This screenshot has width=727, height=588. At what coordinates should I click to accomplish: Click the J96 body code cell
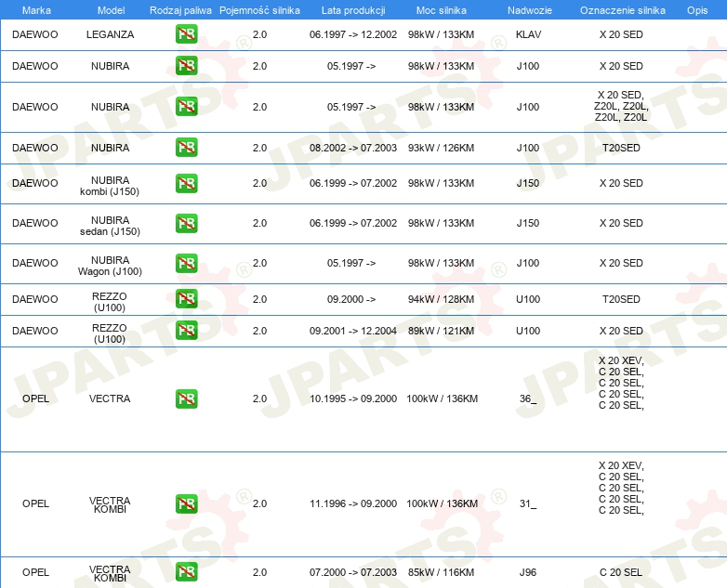(x=528, y=572)
